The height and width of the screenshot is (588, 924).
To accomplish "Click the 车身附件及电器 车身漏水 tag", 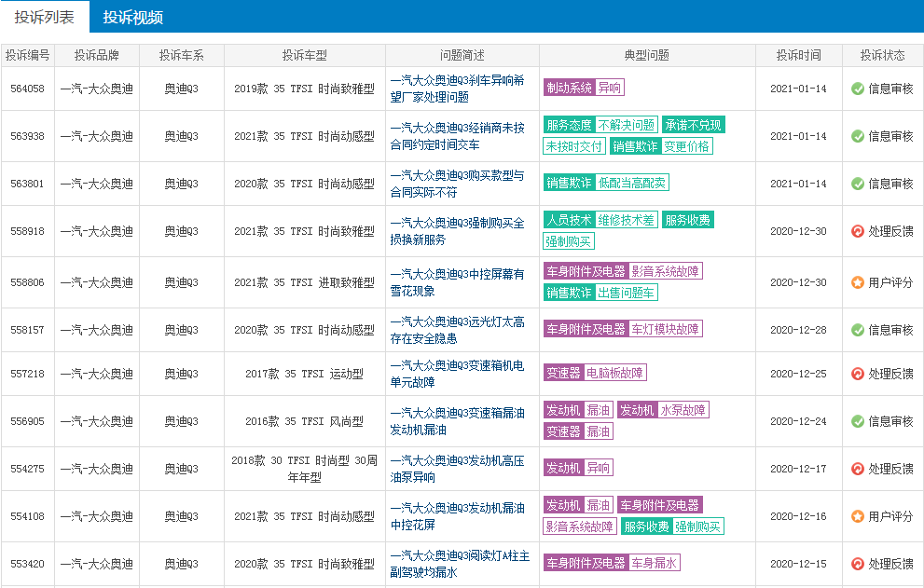I will tap(612, 563).
